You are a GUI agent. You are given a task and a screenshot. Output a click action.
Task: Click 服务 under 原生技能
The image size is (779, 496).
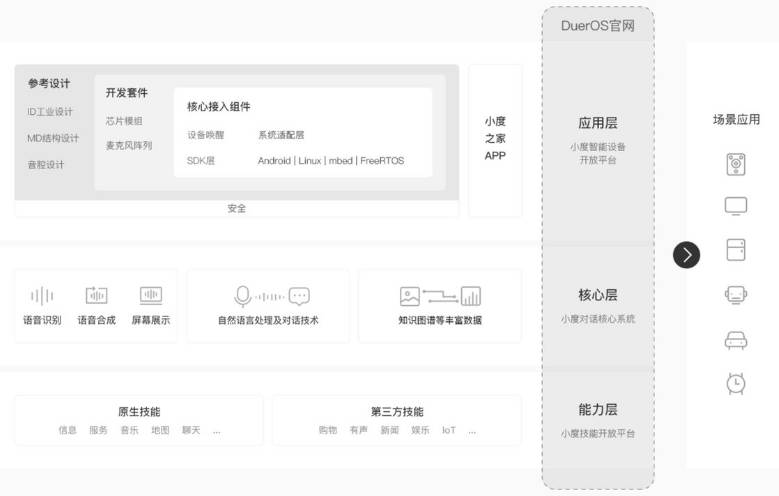98,430
